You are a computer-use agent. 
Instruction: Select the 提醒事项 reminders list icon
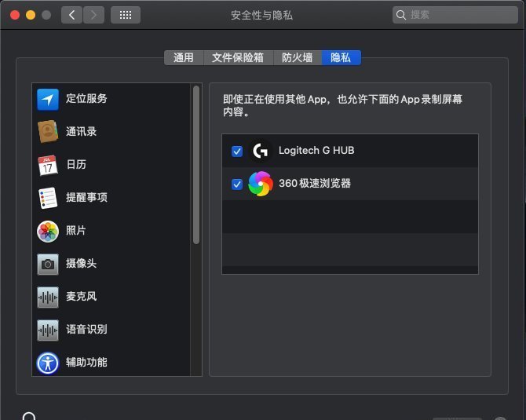pos(48,198)
